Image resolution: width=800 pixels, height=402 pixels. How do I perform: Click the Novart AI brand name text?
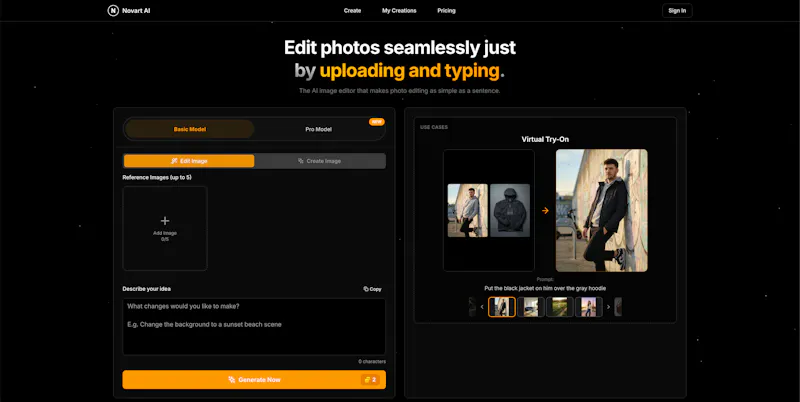[x=136, y=11]
